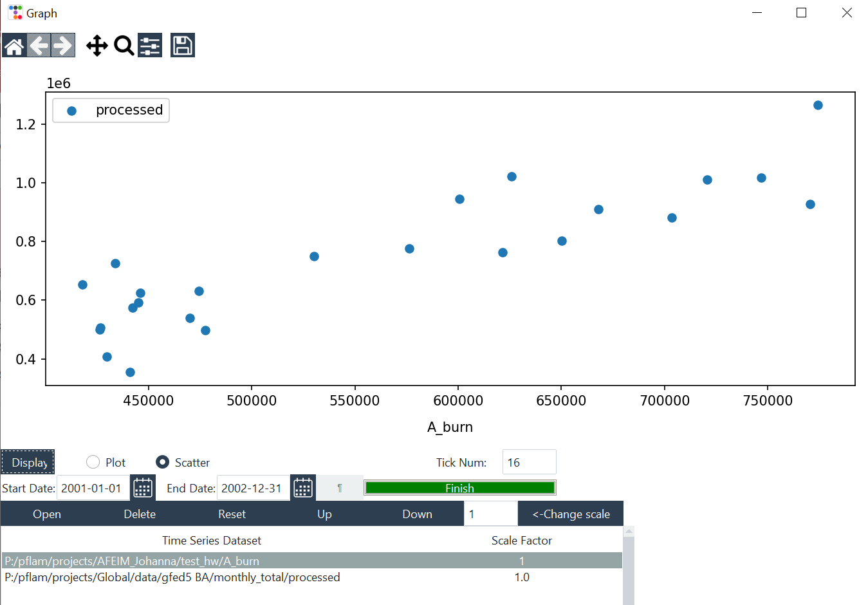Screen dimensions: 868x605
Task: Click the scale factor value 1.0
Action: pyautogui.click(x=522, y=577)
